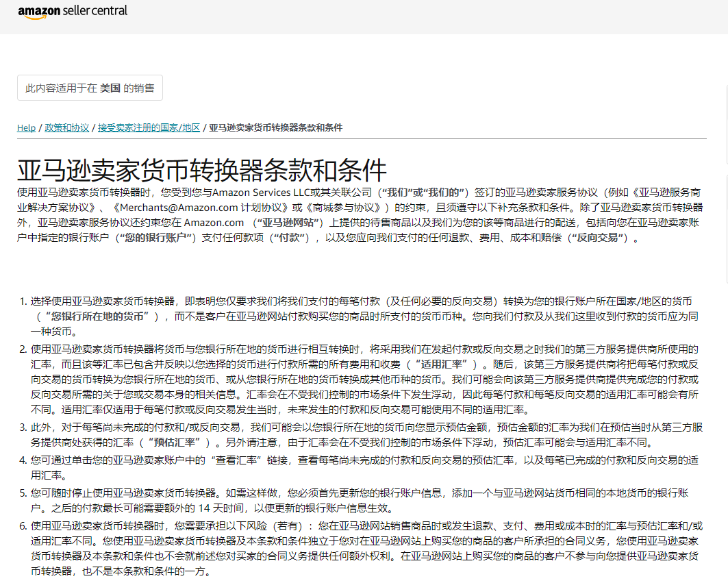Select the bold term "反向交易"
The height and width of the screenshot is (583, 728).
point(598,238)
